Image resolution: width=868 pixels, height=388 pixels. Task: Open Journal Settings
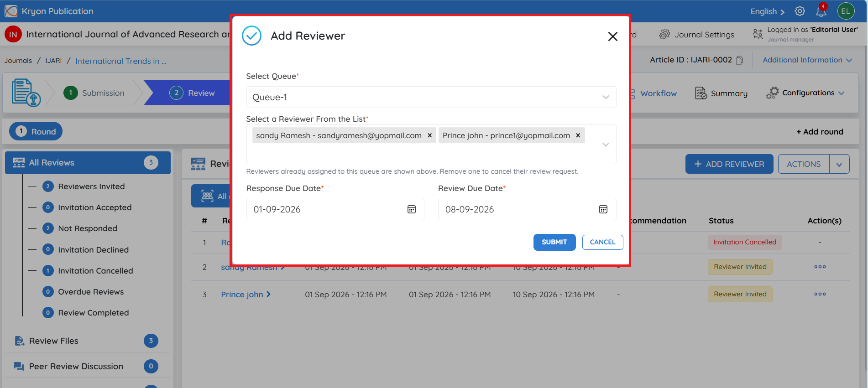coord(697,35)
